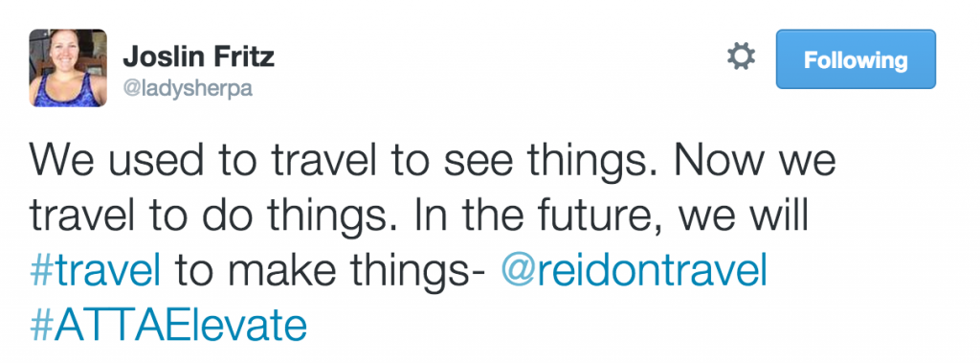Visit the profile via the bold name Joslin Fritz

[x=199, y=57]
